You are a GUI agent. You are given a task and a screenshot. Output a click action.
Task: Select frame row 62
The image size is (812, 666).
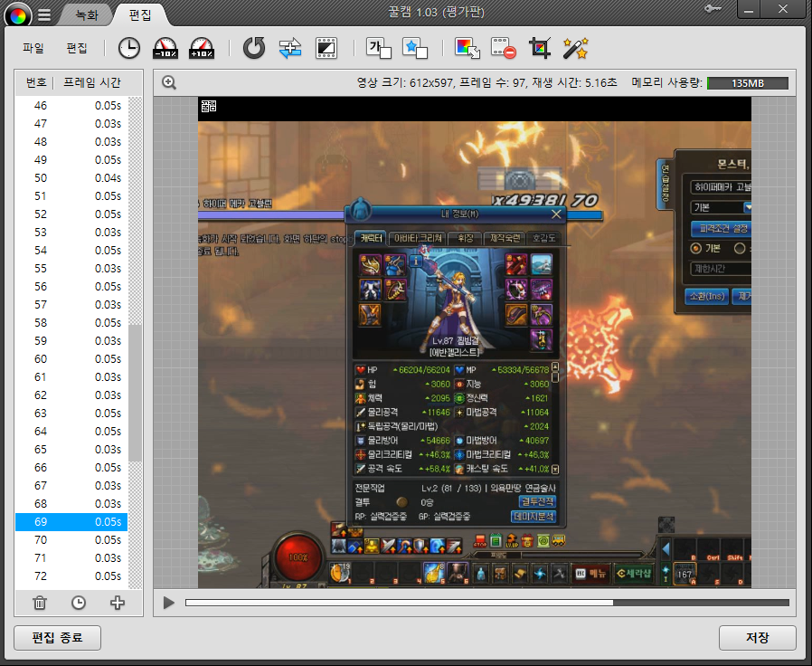(71, 395)
